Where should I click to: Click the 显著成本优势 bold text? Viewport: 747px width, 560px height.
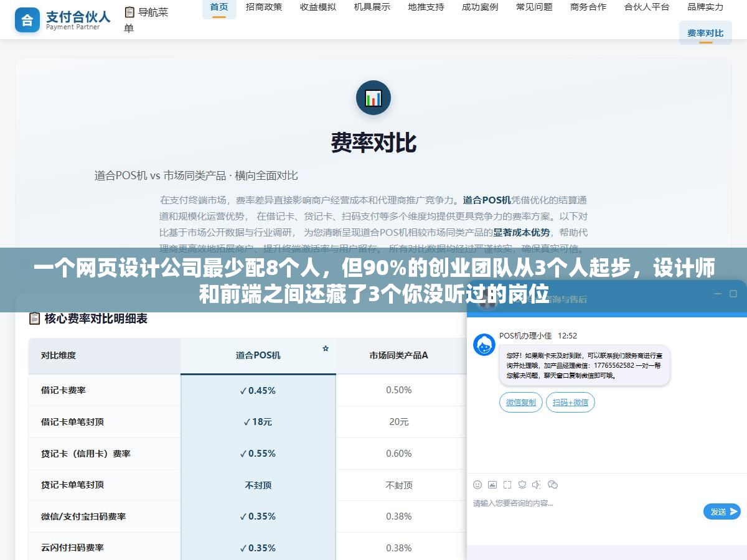522,233
